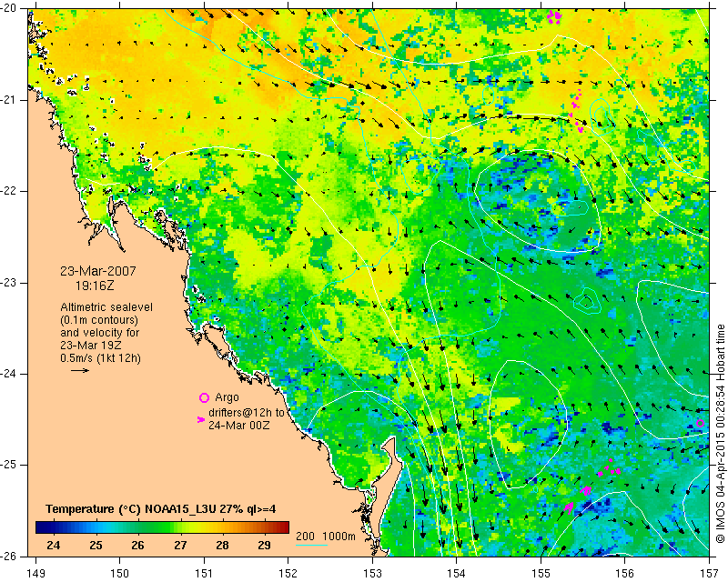The image size is (728, 582).
Task: Click the '24-Mar 00Z' legend text
Action: point(239,425)
